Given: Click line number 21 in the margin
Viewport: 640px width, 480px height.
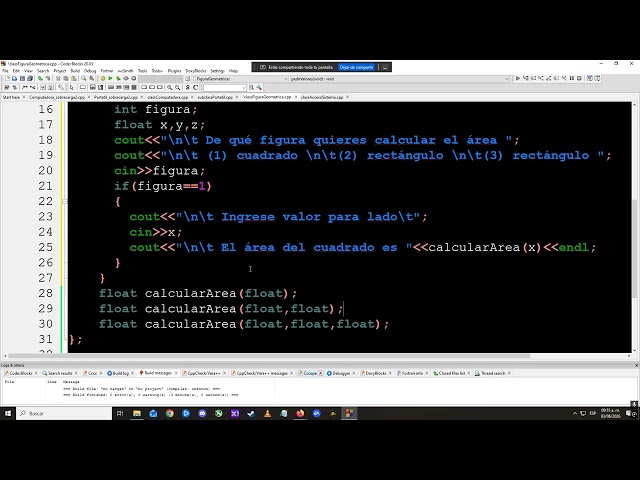Looking at the screenshot, I should pos(46,186).
